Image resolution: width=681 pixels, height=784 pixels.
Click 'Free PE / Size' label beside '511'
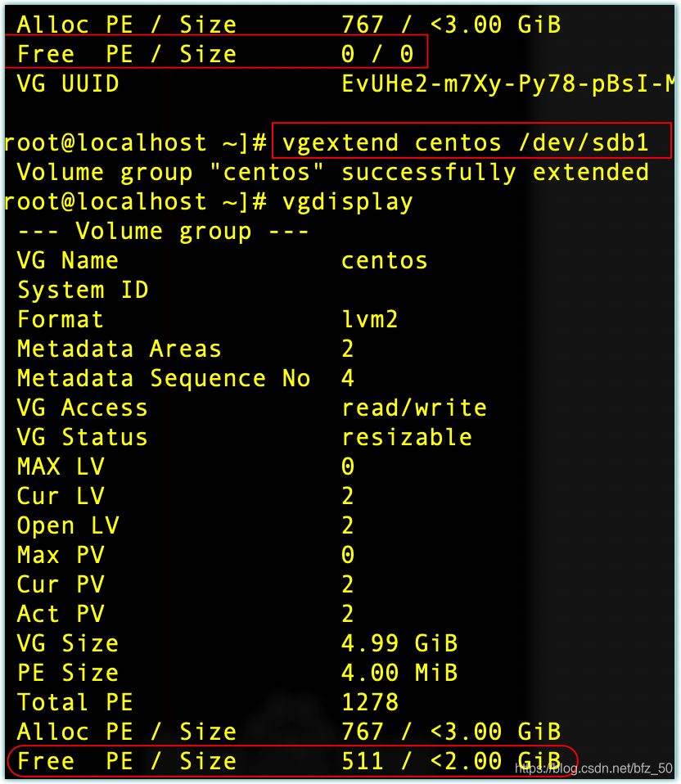coord(127,762)
